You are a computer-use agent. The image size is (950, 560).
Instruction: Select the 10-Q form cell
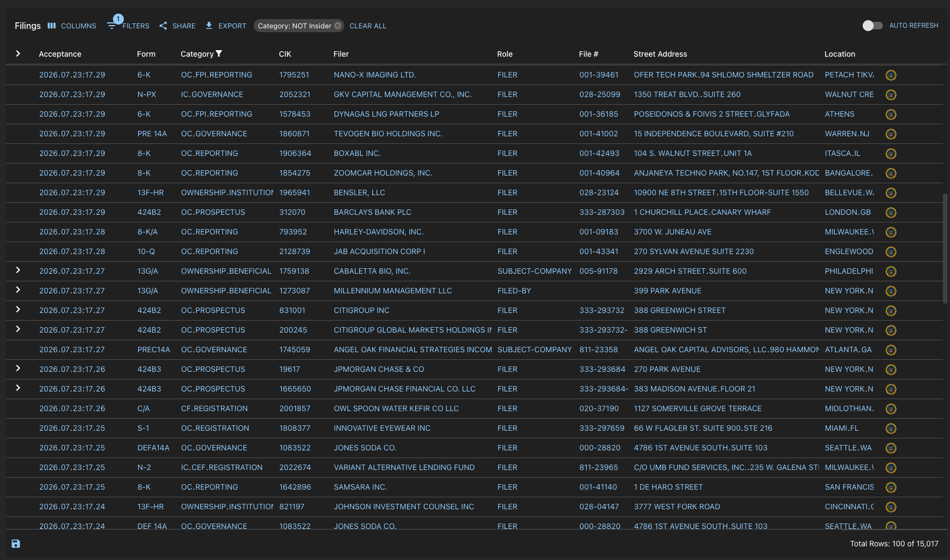tap(146, 251)
